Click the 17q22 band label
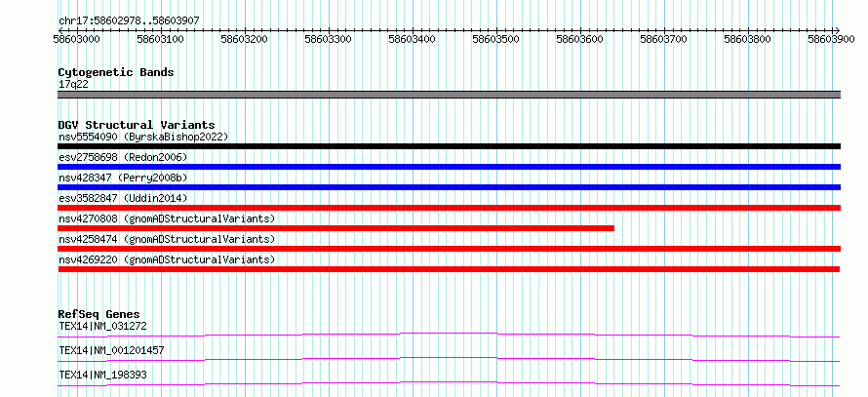Image resolution: width=868 pixels, height=397 pixels. 73,85
